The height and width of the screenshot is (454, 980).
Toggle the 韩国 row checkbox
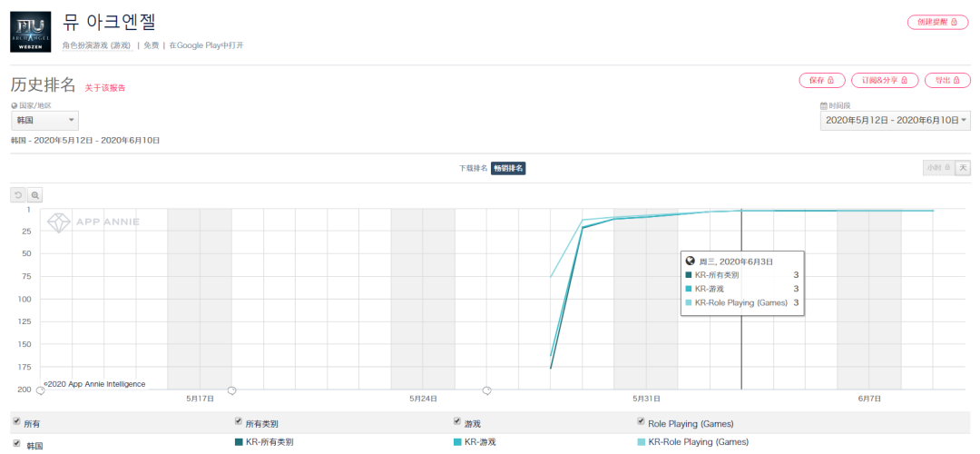(x=16, y=443)
